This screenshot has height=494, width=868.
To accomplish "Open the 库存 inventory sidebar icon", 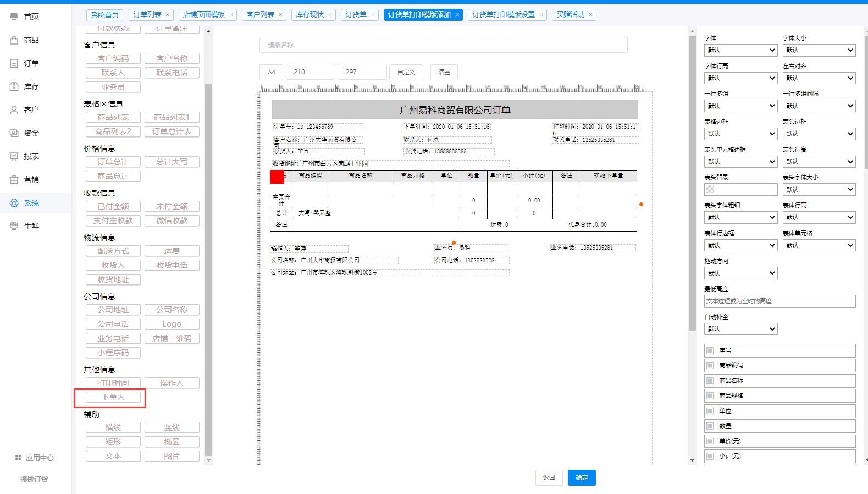I will click(x=14, y=86).
